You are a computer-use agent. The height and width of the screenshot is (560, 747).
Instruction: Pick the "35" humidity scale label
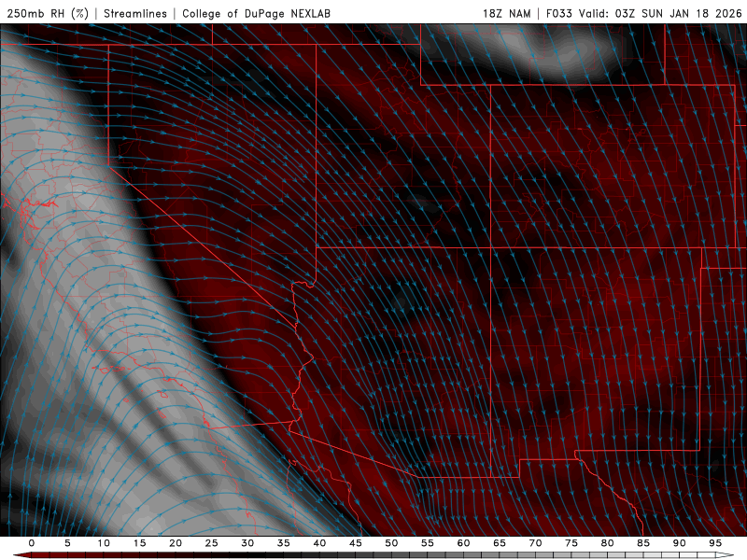point(284,543)
